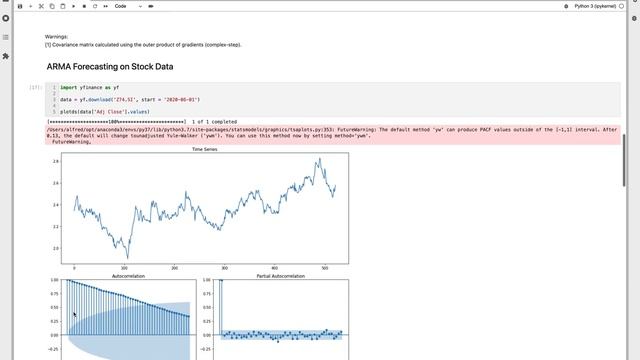This screenshot has width=640, height=360.
Task: Interrupt the kernel with stop icon
Action: point(84,6)
